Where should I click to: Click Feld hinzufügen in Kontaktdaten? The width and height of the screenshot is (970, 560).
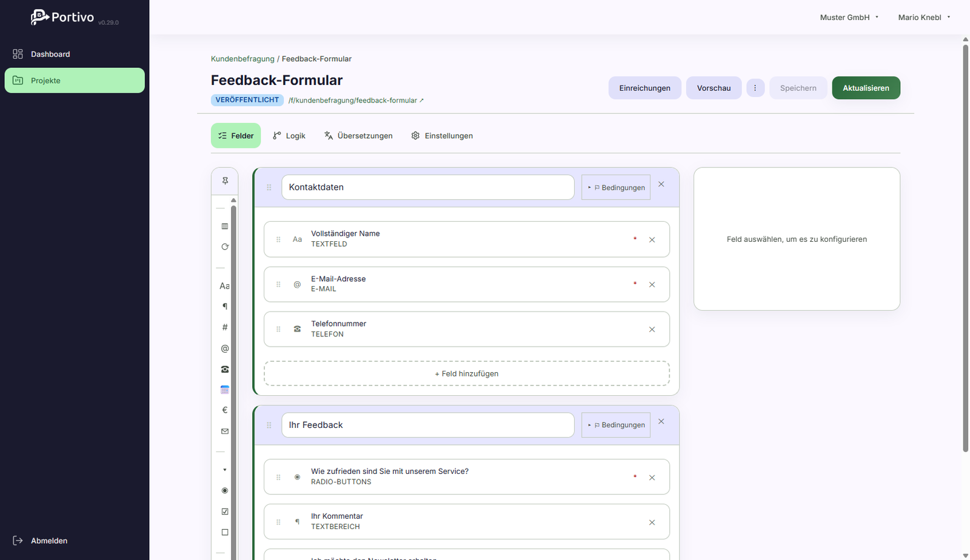467,373
